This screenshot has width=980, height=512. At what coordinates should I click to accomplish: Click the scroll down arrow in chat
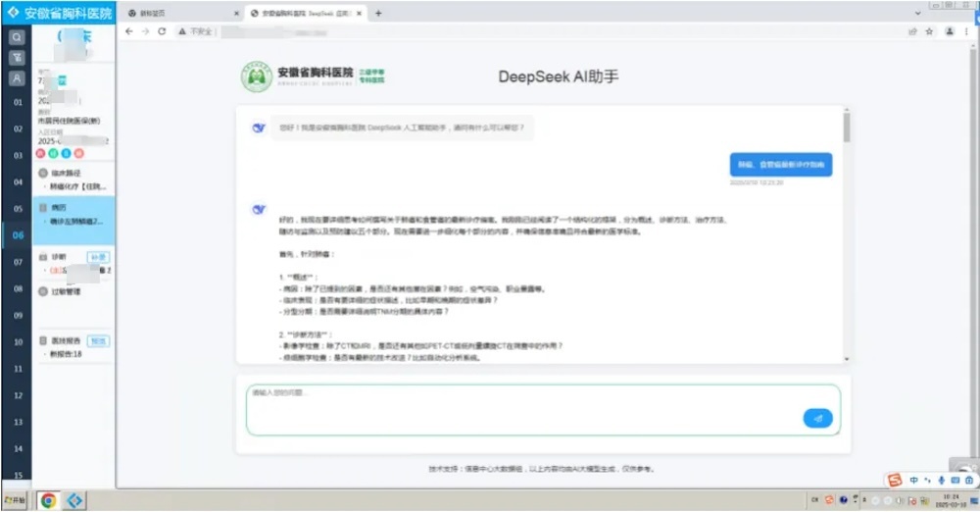click(x=847, y=359)
